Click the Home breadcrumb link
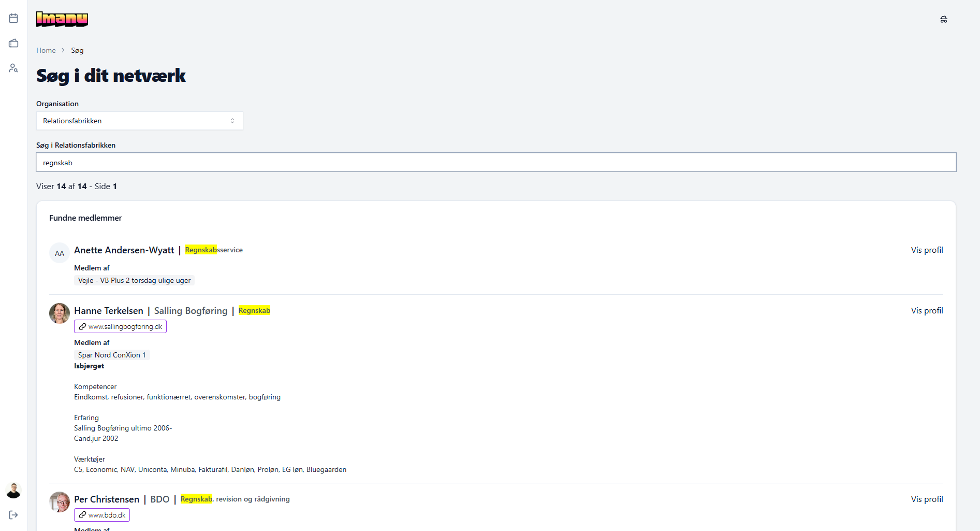Screen dimensions: 980x531 coord(46,50)
